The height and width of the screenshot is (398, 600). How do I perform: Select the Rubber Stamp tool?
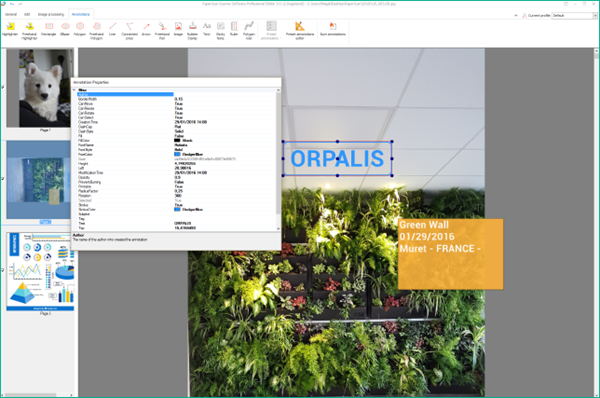192,30
